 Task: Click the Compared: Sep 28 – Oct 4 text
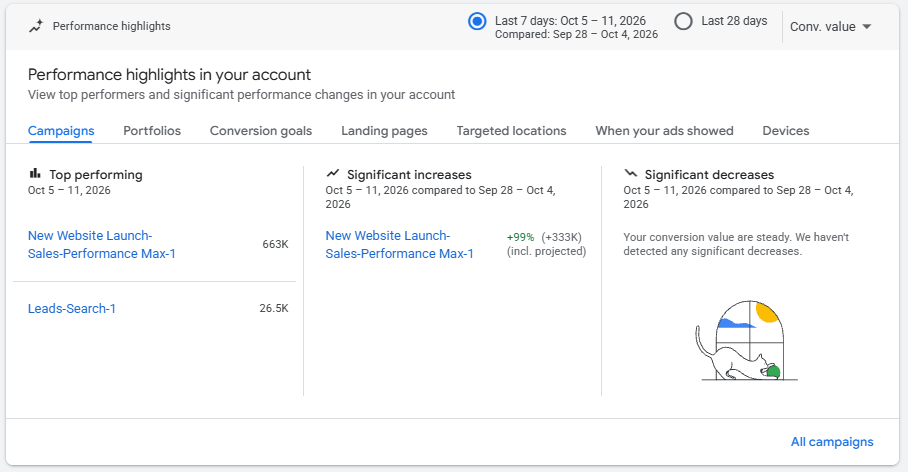pos(576,35)
